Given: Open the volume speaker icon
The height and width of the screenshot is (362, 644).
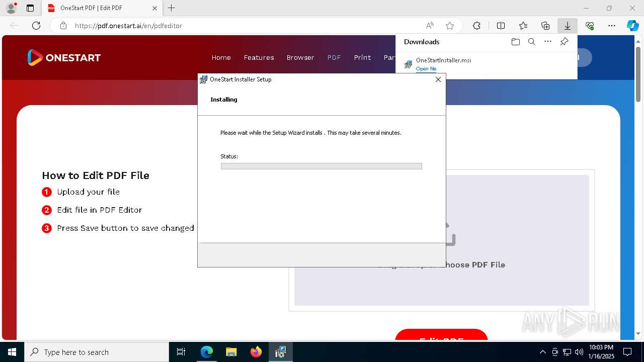Looking at the screenshot, I should tap(579, 352).
